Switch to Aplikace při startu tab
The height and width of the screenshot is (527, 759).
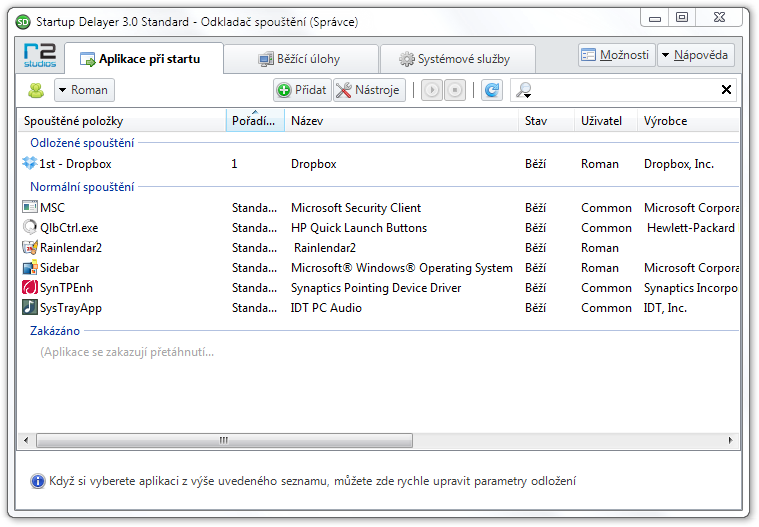(x=144, y=59)
